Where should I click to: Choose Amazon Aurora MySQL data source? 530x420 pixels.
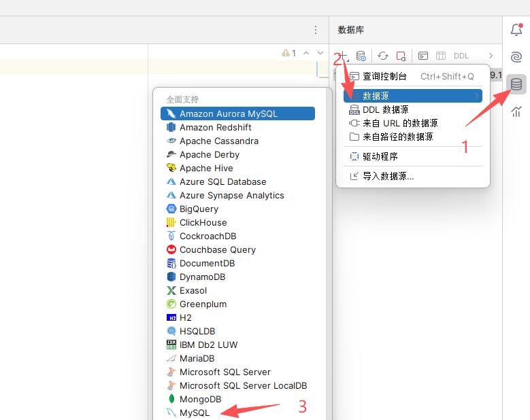pos(237,113)
